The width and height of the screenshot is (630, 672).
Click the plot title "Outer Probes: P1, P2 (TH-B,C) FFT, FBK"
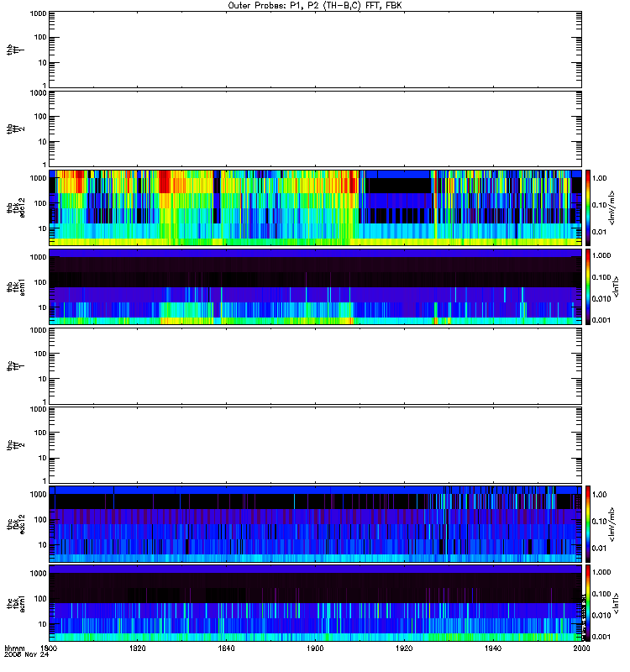click(315, 6)
